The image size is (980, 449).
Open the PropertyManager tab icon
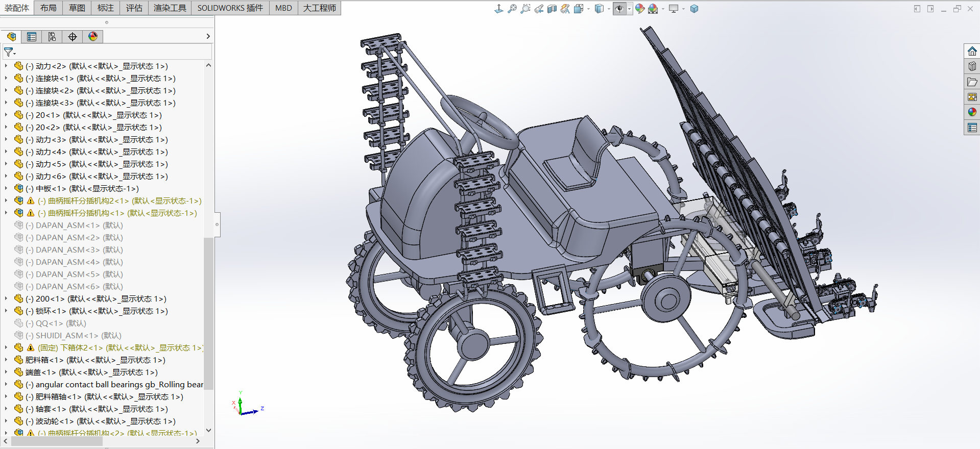[32, 36]
